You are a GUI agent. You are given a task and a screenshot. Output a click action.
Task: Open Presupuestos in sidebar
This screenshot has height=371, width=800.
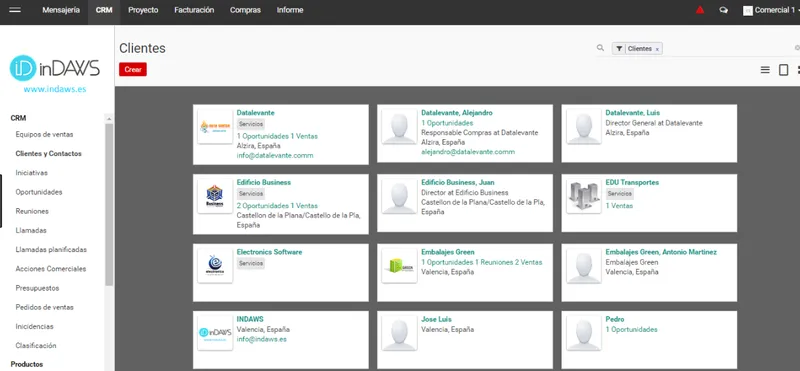[37, 288]
